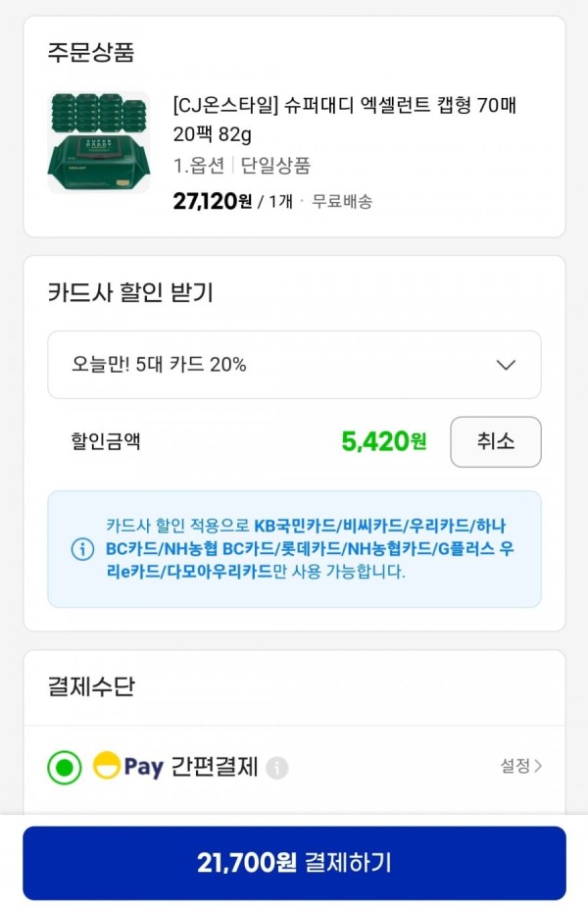
Task: Tap the 결제수단 section header
Action: tap(91, 686)
